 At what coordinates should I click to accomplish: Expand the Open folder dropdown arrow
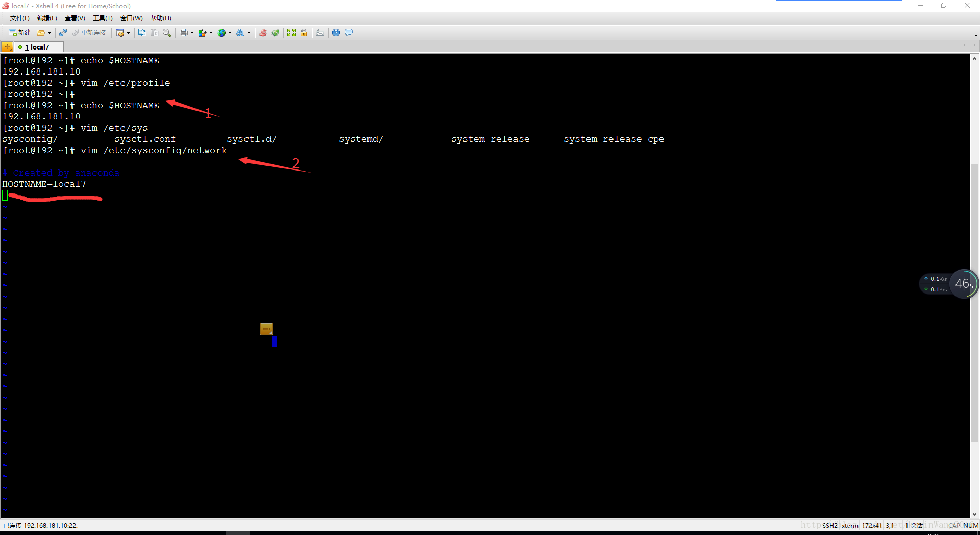49,33
